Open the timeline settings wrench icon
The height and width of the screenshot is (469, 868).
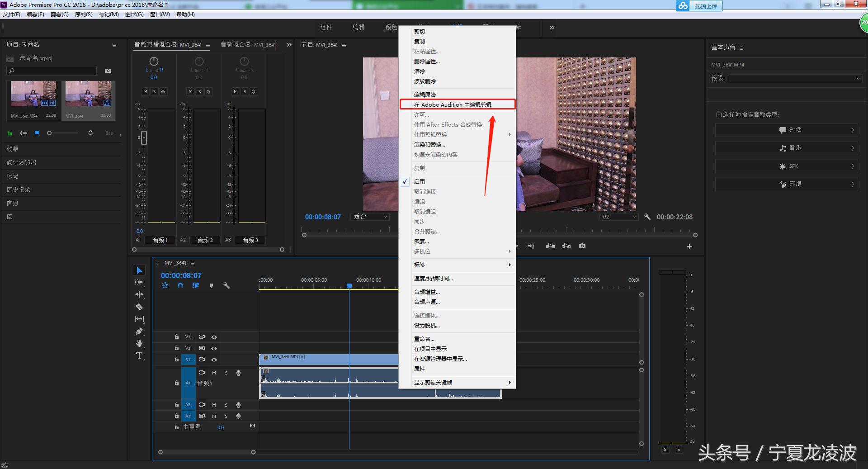[226, 285]
